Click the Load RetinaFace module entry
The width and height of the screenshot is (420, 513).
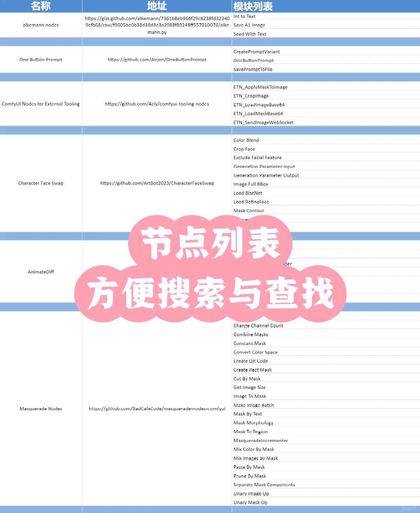[x=251, y=202]
